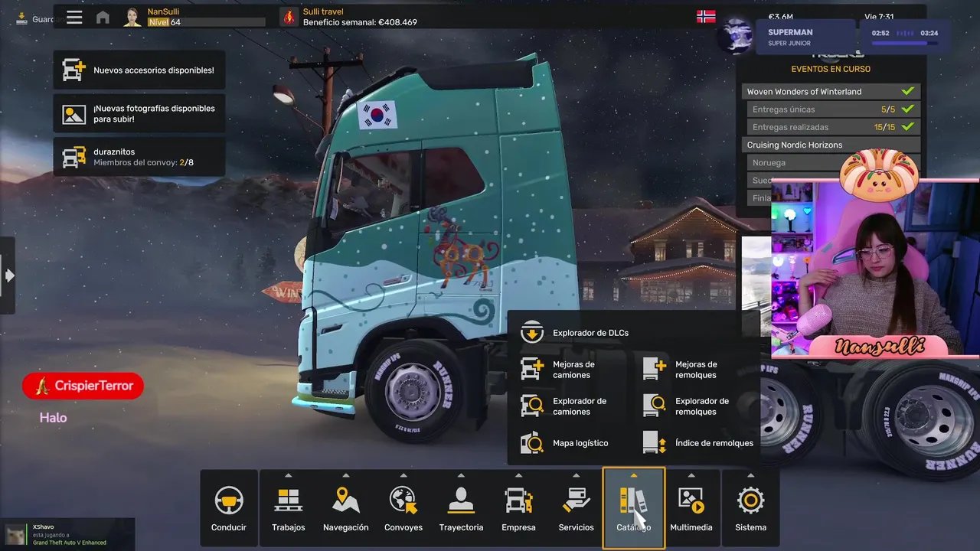Open new photos to upload notification
This screenshot has height=551, width=980.
coord(139,113)
